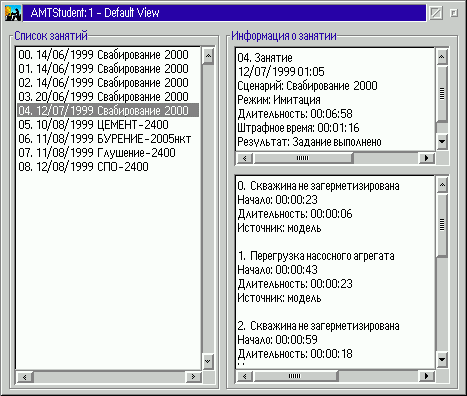This screenshot has width=467, height=396.
Task: Select lesson 04. 12/07/1999 Свабирование 2000
Action: 108,110
